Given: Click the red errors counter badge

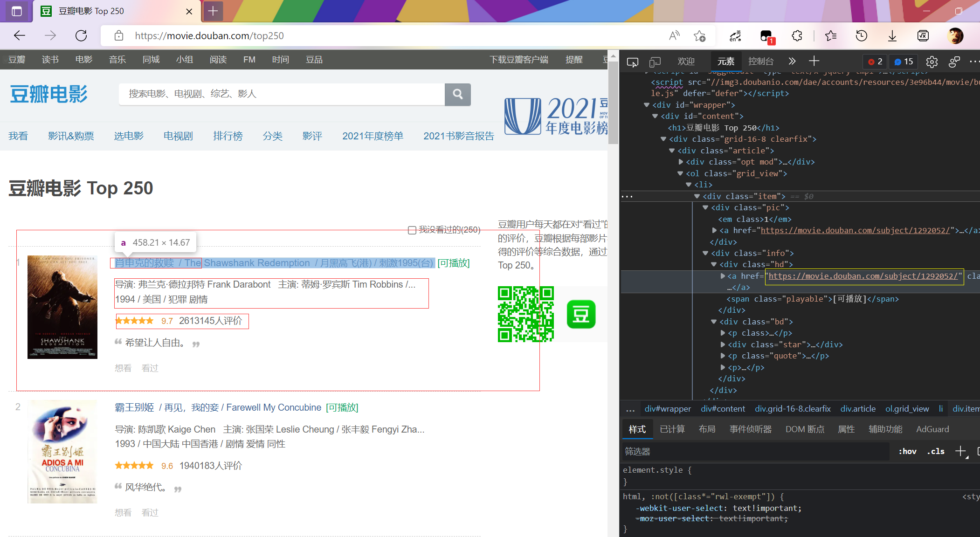Looking at the screenshot, I should (x=875, y=62).
